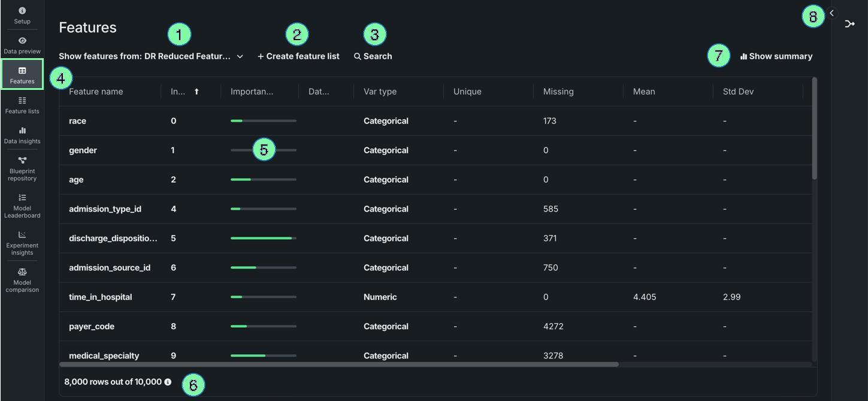Open Model Leaderboard icon
This screenshot has height=401, width=868.
click(x=22, y=198)
